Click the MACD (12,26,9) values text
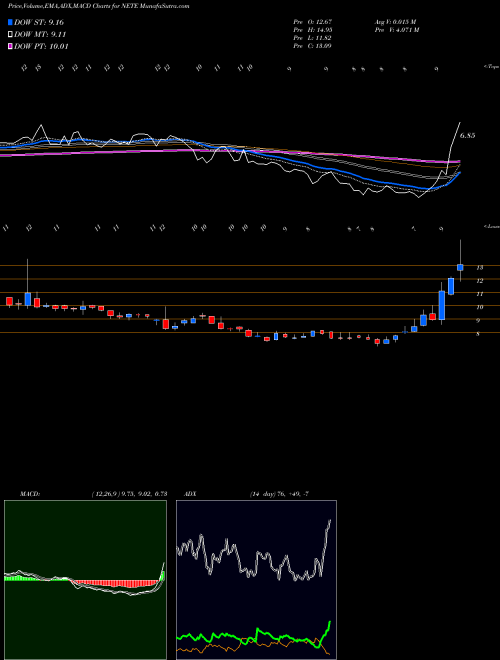 (x=129, y=494)
